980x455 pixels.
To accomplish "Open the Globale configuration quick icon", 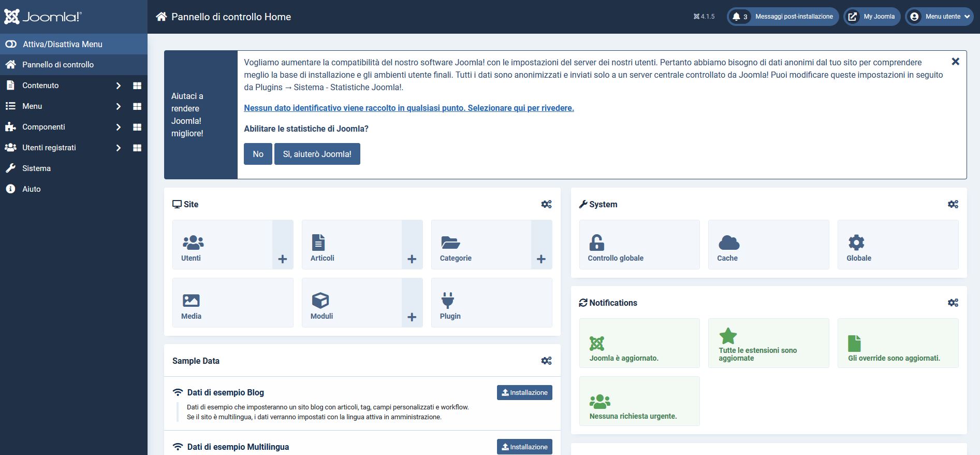I will click(x=898, y=245).
